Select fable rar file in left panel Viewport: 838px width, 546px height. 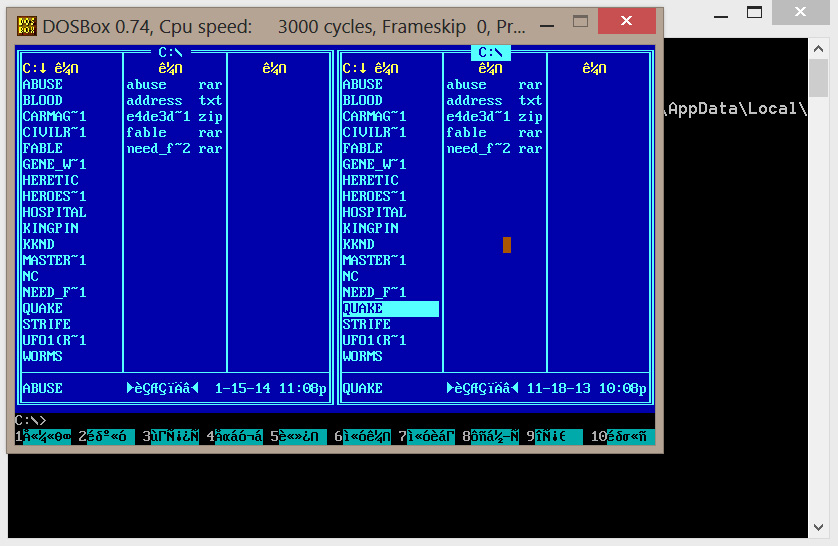point(174,132)
